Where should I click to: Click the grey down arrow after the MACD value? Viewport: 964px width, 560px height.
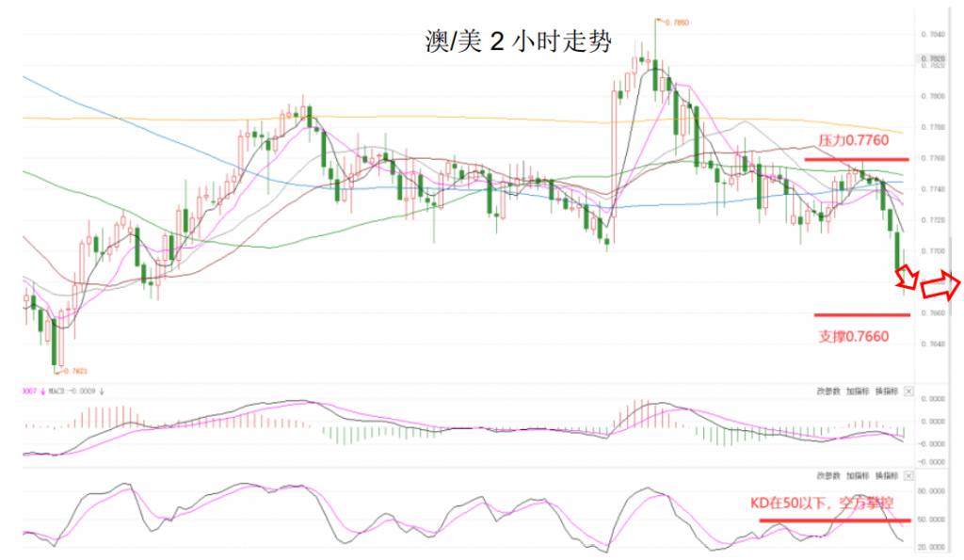pos(102,392)
